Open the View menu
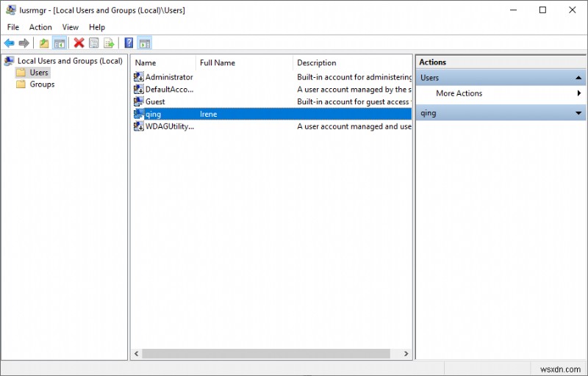 [70, 27]
